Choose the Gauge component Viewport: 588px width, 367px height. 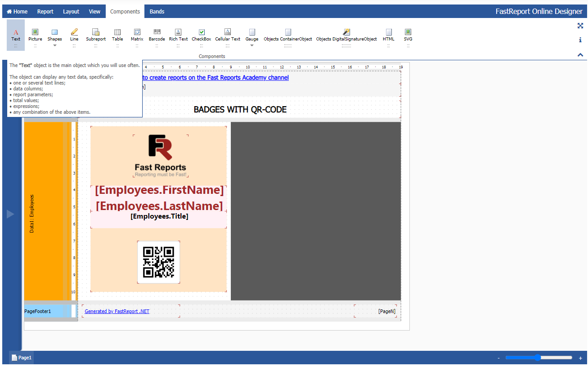tap(252, 35)
